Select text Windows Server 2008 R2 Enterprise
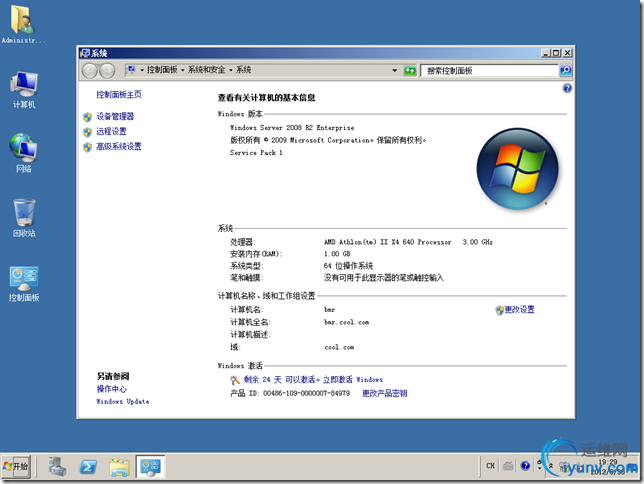Image resolution: width=644 pixels, height=484 pixels. point(292,127)
